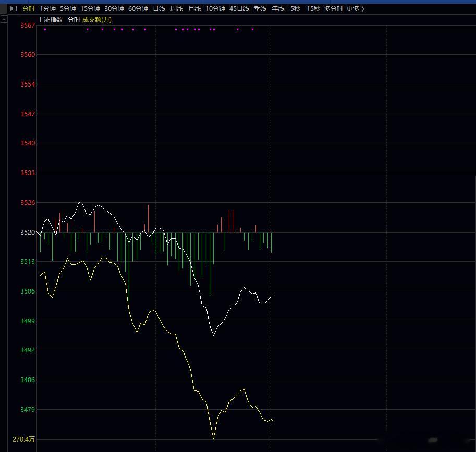Click the 3506 price axis label

[28, 291]
